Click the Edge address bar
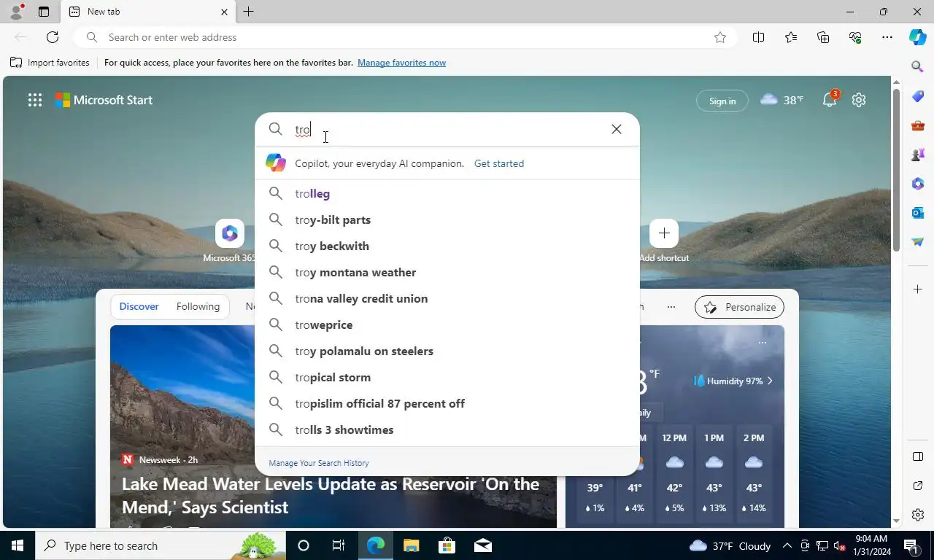 click(405, 37)
